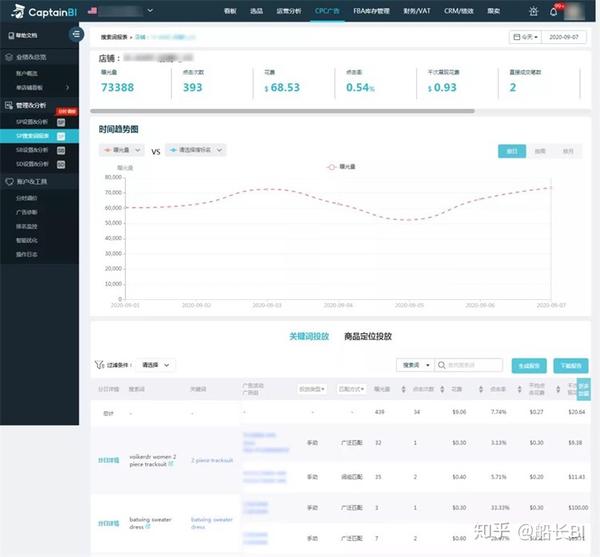Click the SP badge on the highlighted sidebar row
600x557 pixels.
click(61, 136)
